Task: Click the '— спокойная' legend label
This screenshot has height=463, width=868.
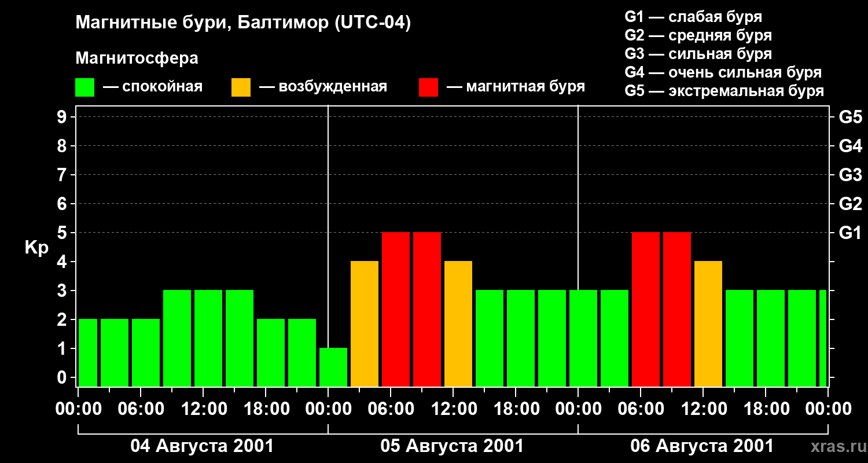Action: (153, 87)
